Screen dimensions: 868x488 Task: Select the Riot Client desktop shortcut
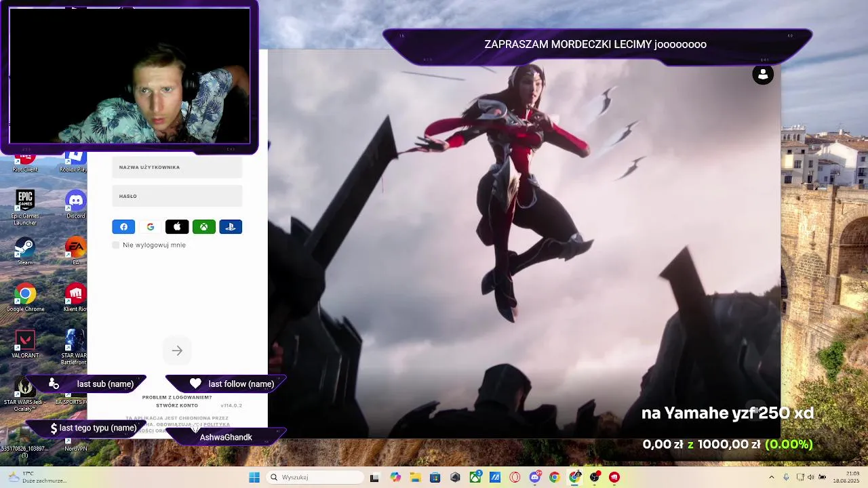(25, 163)
